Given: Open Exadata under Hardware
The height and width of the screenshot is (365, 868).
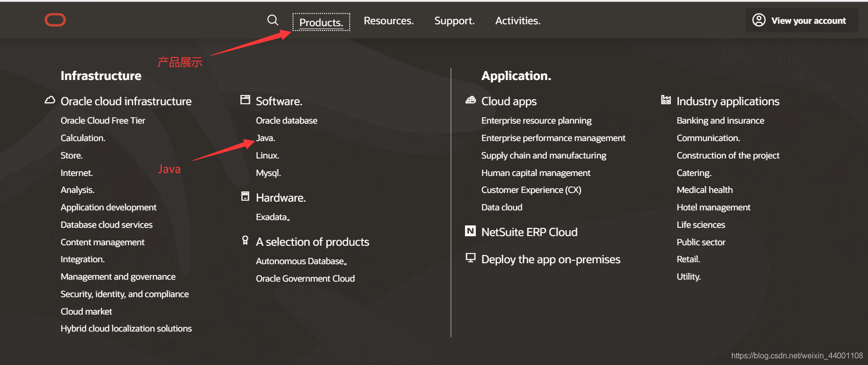Looking at the screenshot, I should point(273,217).
